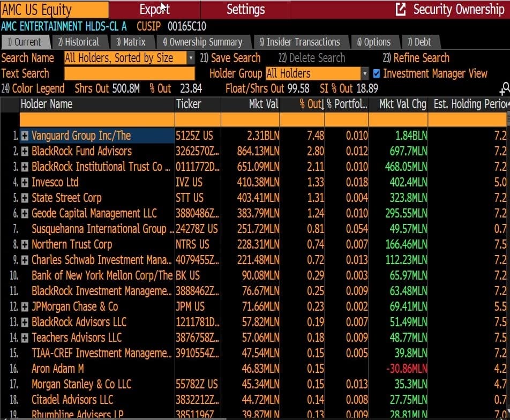Select BlackRock Investment Management holder row
The height and width of the screenshot is (420, 510).
click(x=101, y=291)
